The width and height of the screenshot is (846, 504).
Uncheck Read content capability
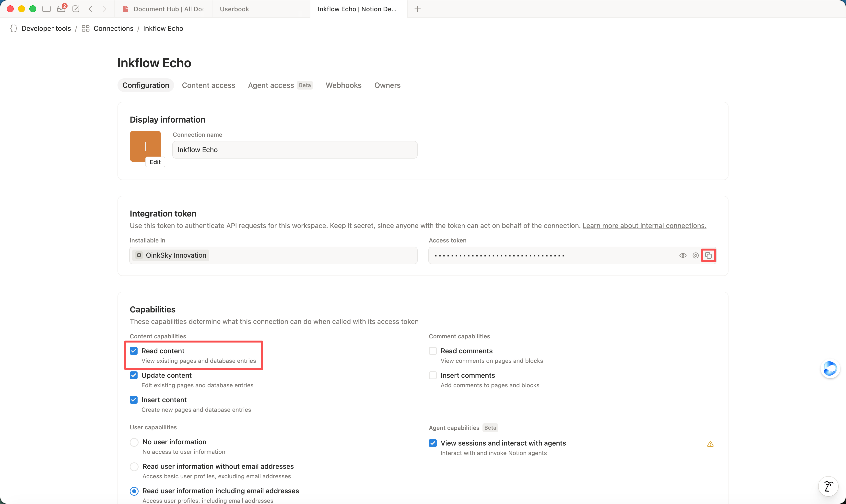pyautogui.click(x=133, y=351)
